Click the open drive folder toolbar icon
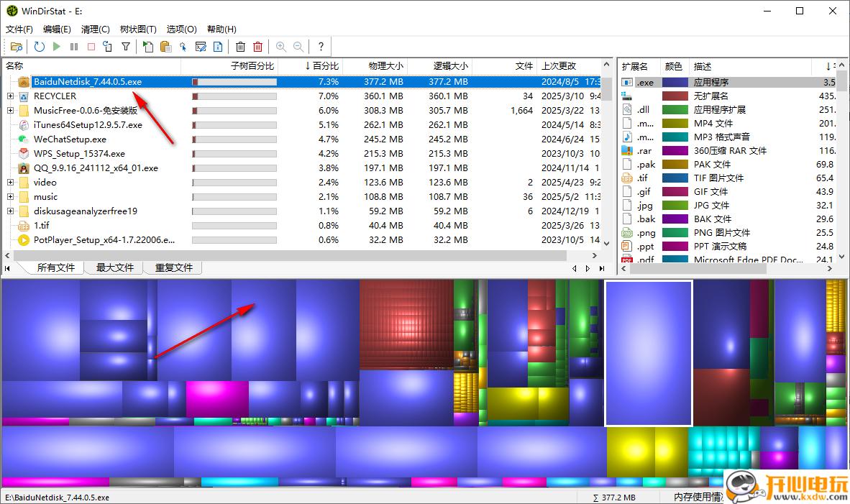Screen dimensions: 850x504 (17, 47)
